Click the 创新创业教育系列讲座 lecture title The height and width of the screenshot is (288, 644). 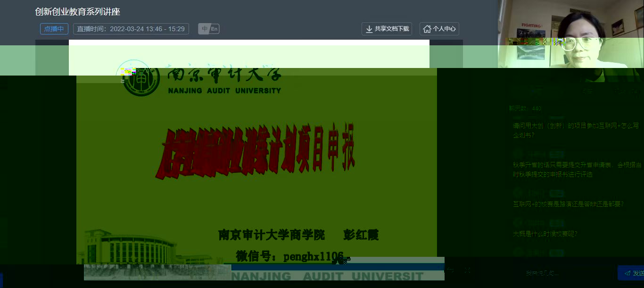(x=77, y=12)
